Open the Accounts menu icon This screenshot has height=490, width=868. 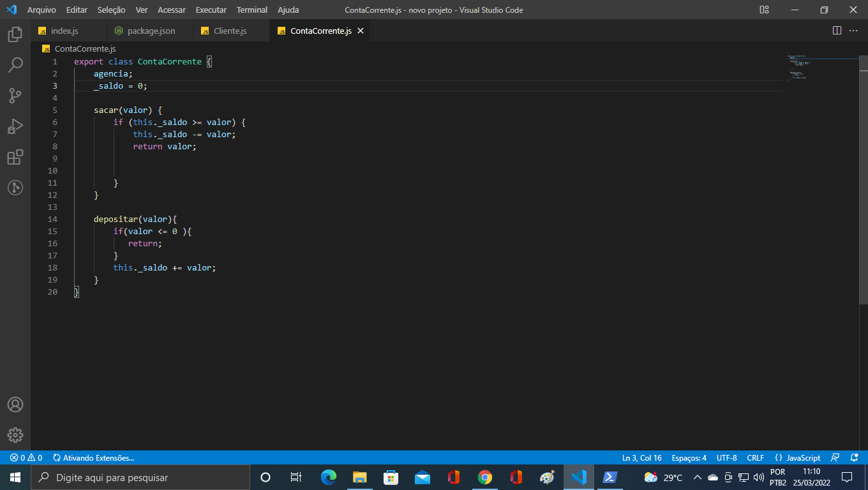click(x=15, y=405)
